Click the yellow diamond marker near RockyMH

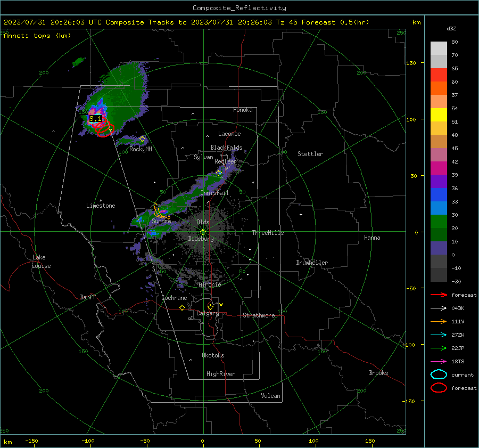tap(142, 139)
